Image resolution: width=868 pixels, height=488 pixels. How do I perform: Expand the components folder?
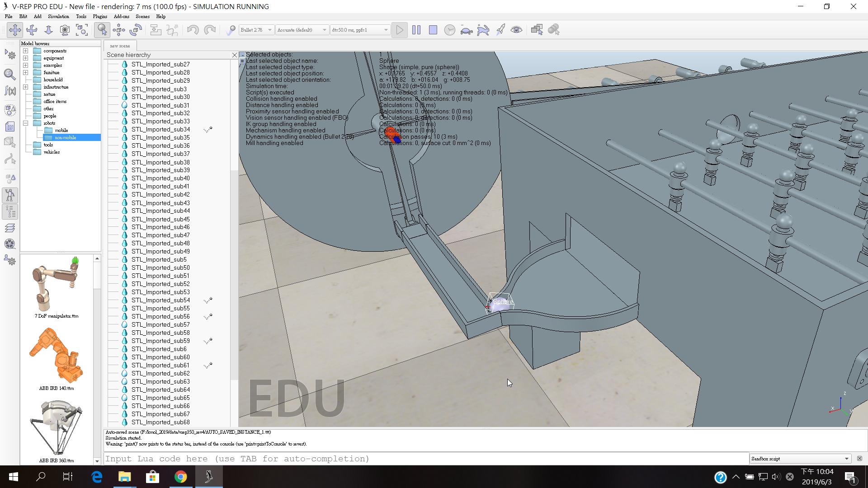[x=26, y=51]
